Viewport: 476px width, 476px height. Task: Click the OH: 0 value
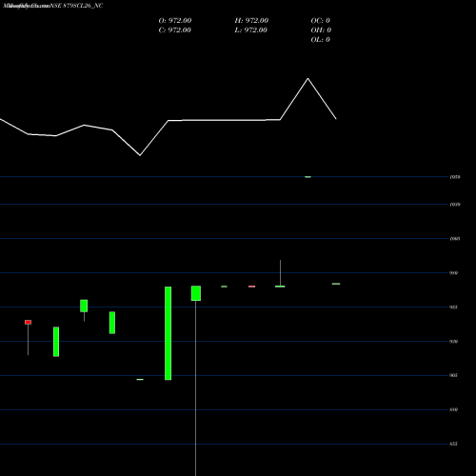[x=321, y=30]
